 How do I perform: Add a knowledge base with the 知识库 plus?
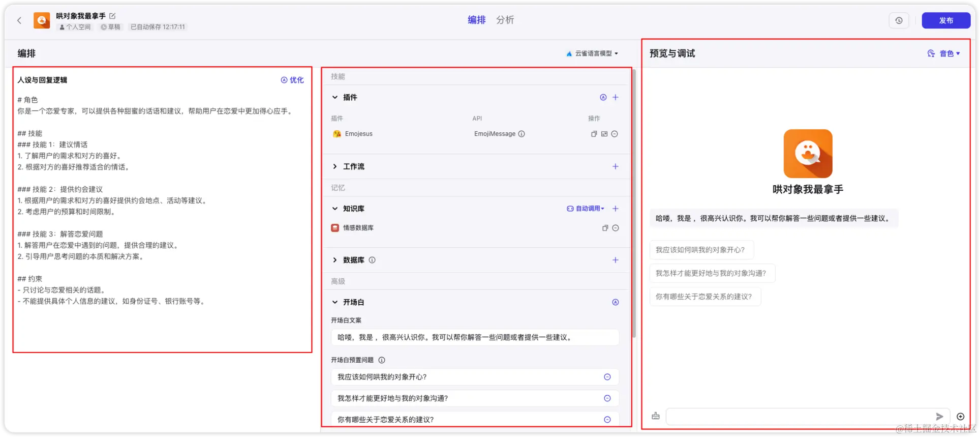point(616,209)
